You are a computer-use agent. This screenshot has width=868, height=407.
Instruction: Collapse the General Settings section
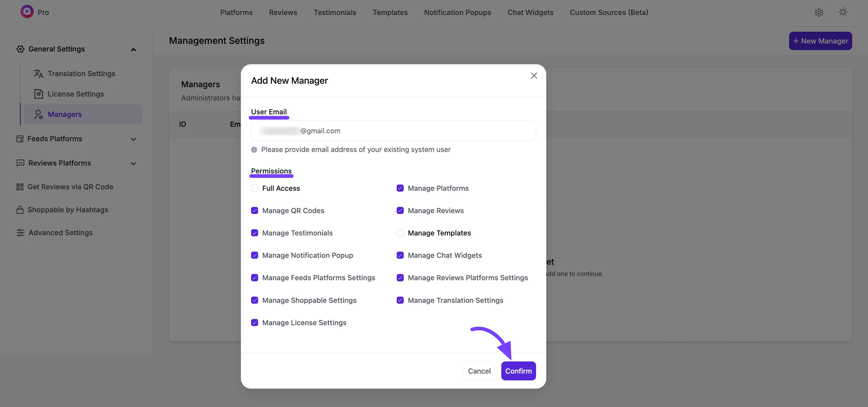(133, 49)
